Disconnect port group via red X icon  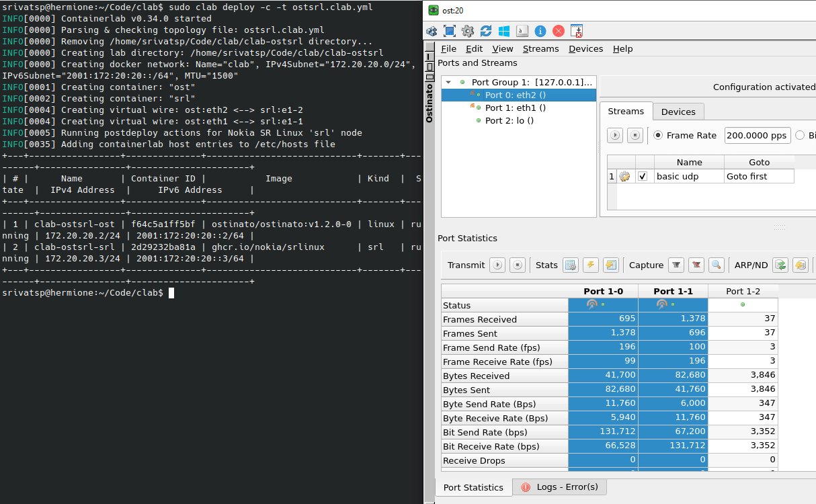click(559, 31)
